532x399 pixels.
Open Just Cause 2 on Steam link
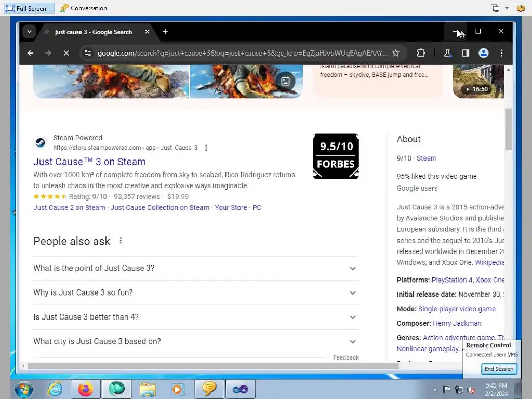(x=69, y=208)
